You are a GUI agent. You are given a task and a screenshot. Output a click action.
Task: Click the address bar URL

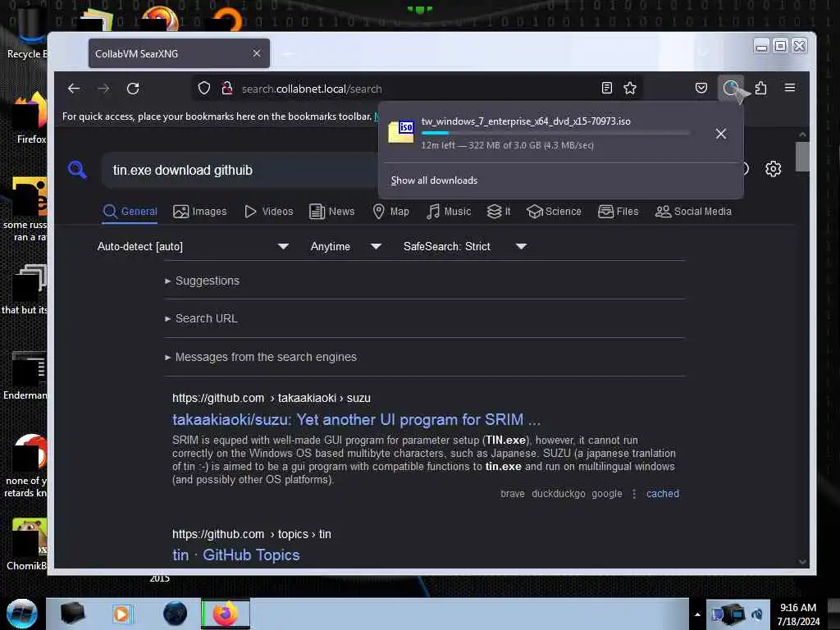tap(312, 89)
